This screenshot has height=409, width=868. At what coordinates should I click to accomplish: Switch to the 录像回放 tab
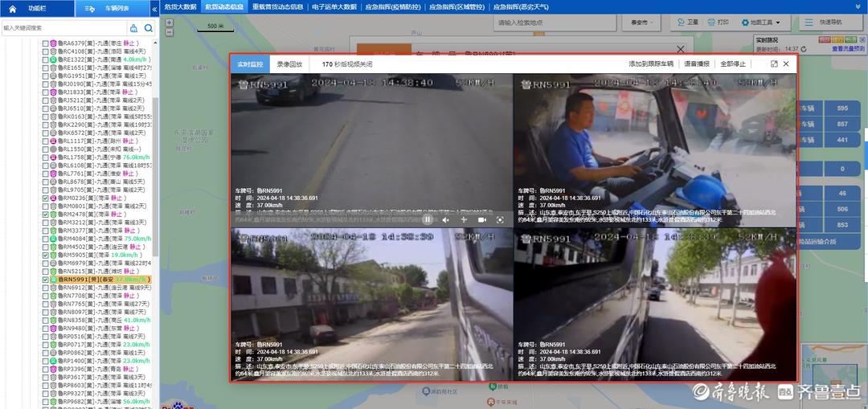click(x=289, y=63)
